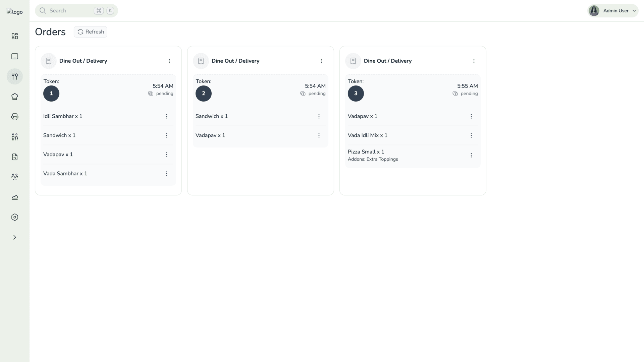
Task: Open Pizza Small item options menu
Action: [471, 155]
